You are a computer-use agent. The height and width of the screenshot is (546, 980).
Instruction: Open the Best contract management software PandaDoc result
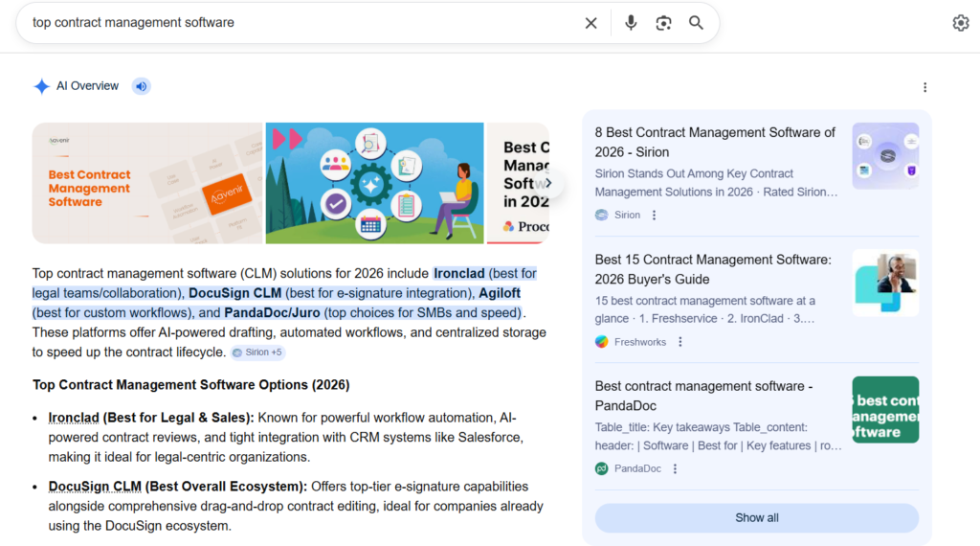pyautogui.click(x=703, y=396)
